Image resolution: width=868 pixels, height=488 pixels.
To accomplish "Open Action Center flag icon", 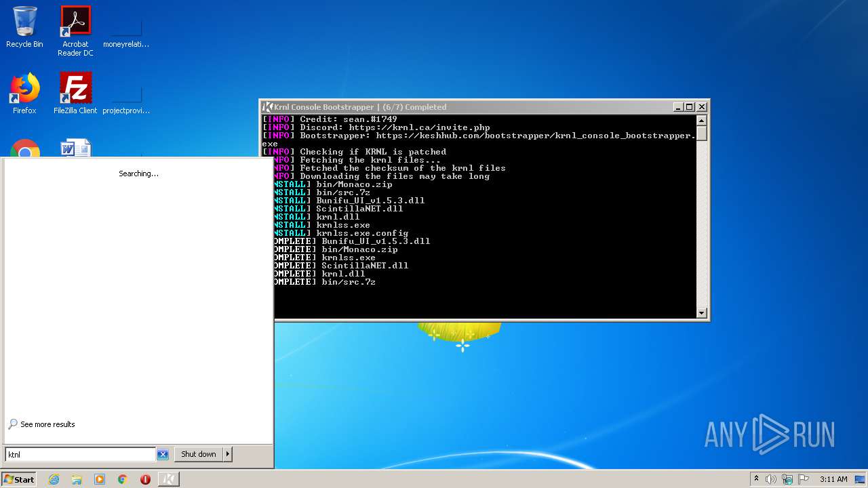I will [x=804, y=479].
